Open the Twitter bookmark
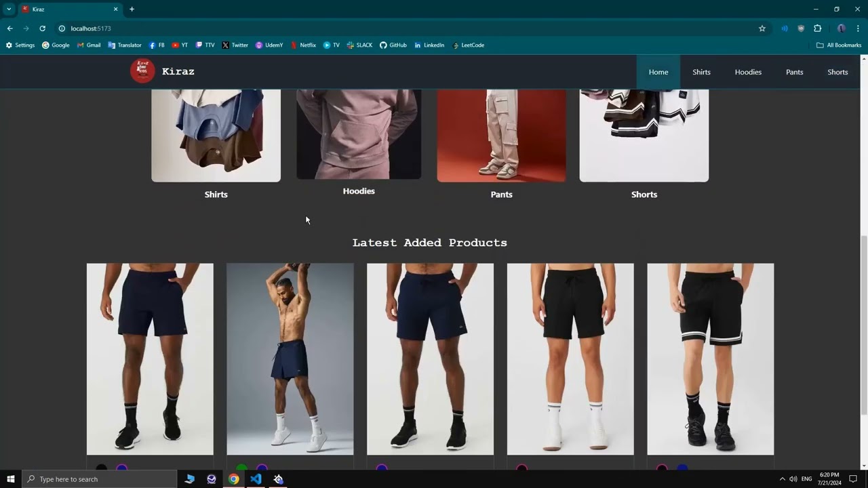The image size is (868, 488). pyautogui.click(x=235, y=45)
